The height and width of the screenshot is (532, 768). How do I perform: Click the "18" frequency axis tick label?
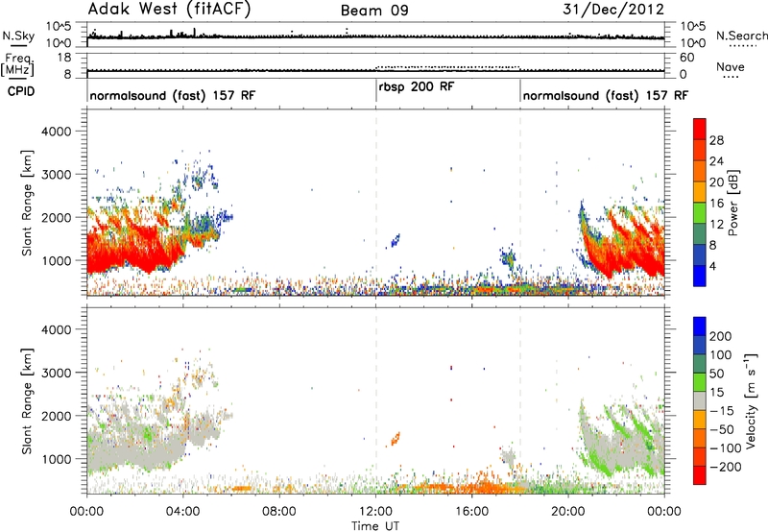pyautogui.click(x=64, y=58)
